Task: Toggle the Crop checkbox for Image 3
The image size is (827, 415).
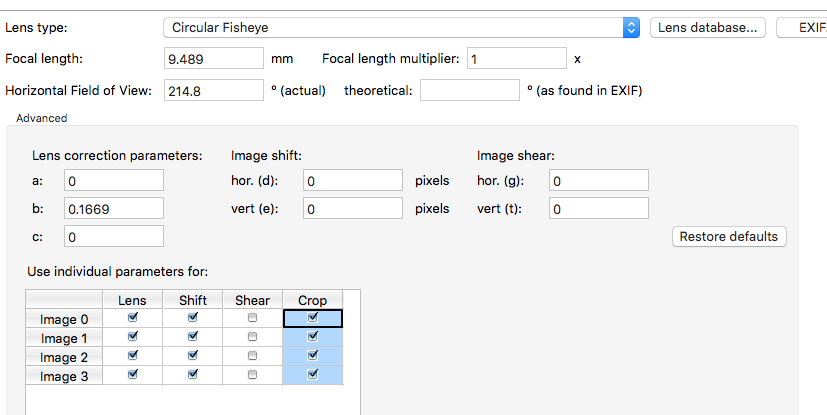Action: [x=313, y=374]
